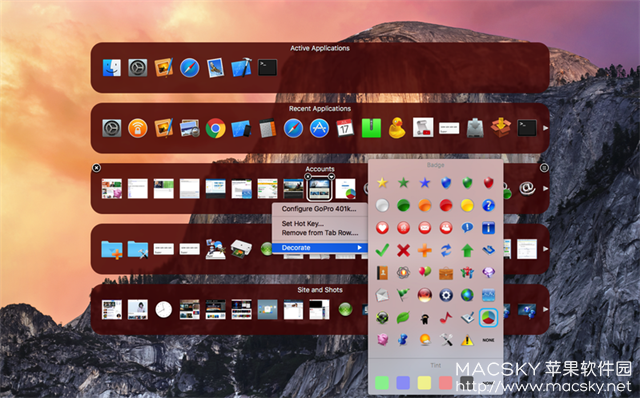
Task: Pick the globe badge
Action: pyautogui.click(x=467, y=295)
